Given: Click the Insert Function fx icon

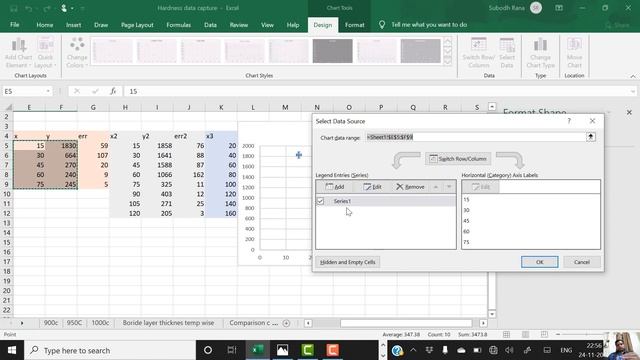Looking at the screenshot, I should 113,91.
